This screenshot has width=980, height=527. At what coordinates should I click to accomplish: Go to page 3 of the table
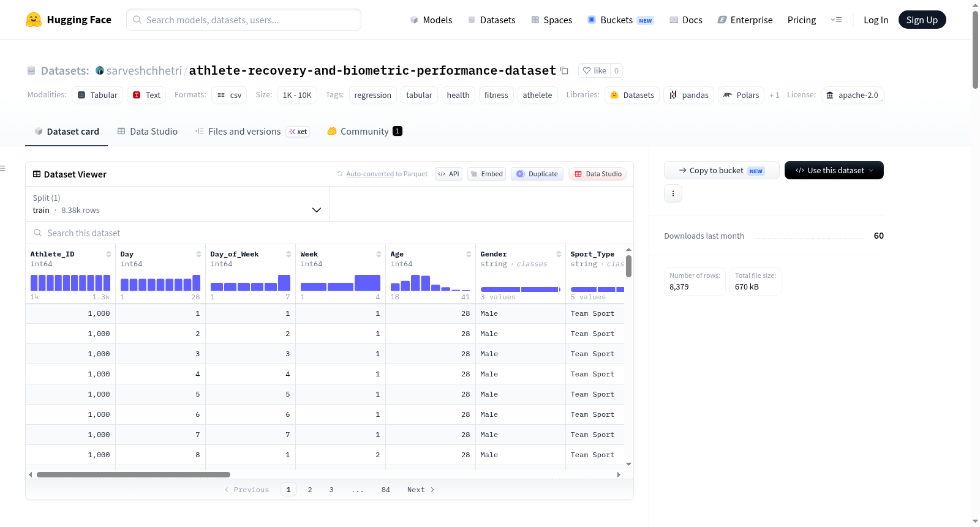331,490
